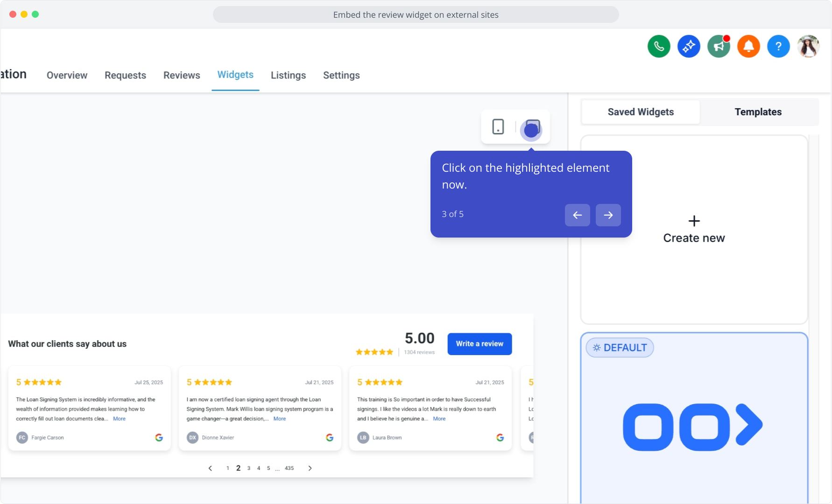Jump to page 435 of reviews

[x=289, y=468]
